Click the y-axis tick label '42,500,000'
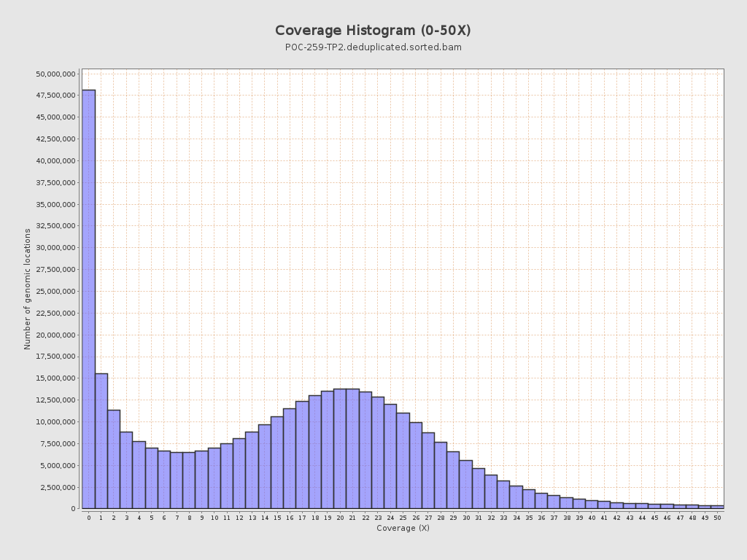The width and height of the screenshot is (747, 560). (x=55, y=139)
